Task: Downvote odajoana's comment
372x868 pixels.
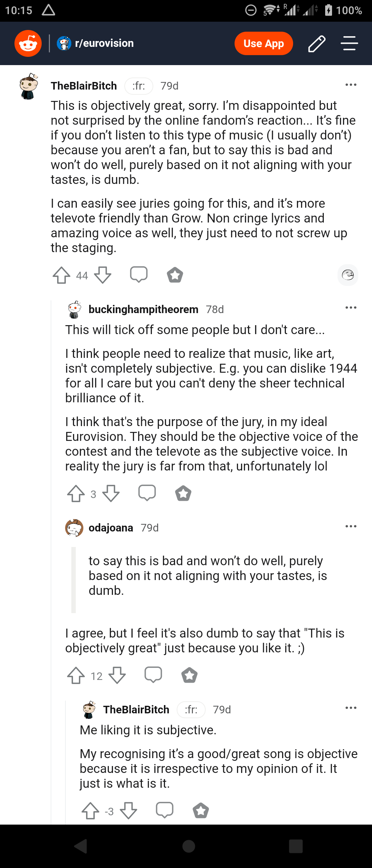Action: click(117, 675)
